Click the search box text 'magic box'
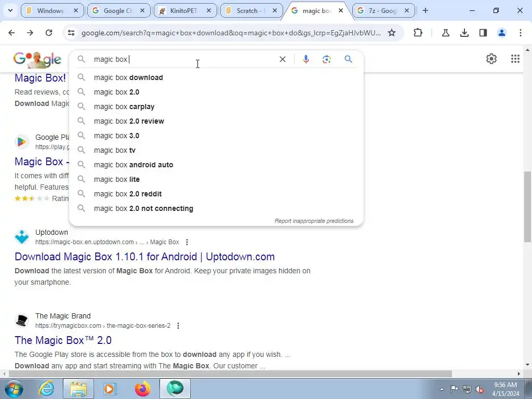 pyautogui.click(x=111, y=59)
